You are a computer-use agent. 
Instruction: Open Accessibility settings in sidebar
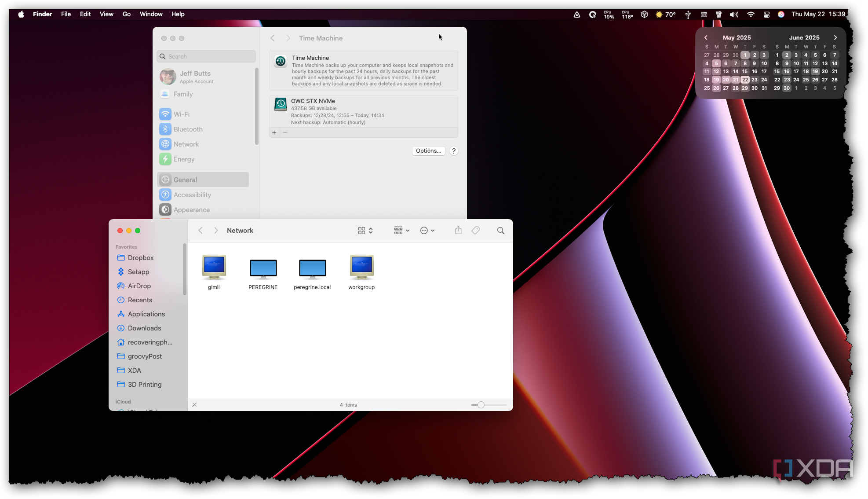click(x=203, y=195)
